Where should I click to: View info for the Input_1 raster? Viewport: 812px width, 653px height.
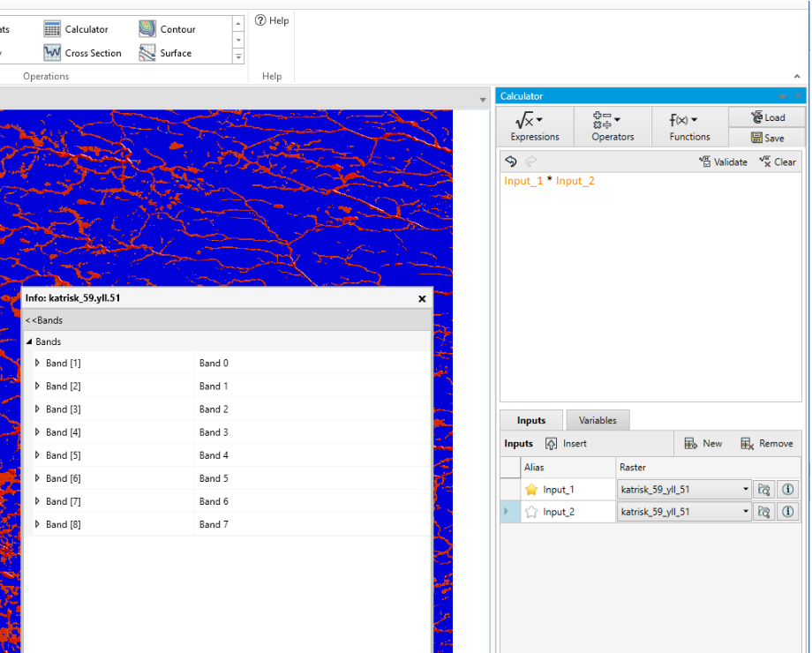tap(788, 489)
